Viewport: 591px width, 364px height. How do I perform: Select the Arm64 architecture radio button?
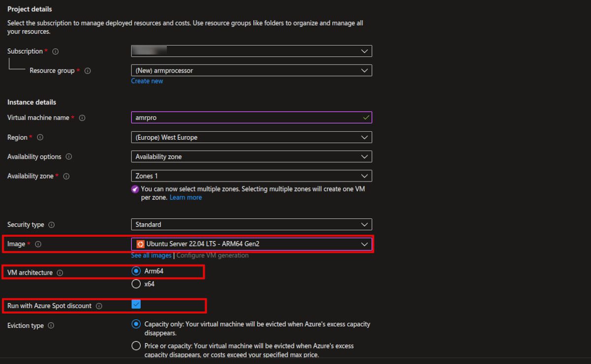point(136,271)
